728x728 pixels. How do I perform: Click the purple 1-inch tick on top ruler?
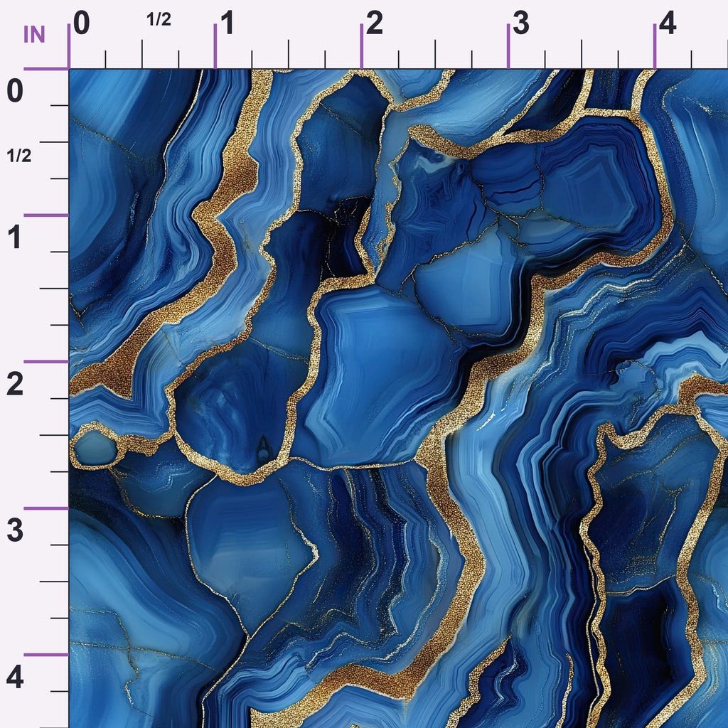[215, 46]
